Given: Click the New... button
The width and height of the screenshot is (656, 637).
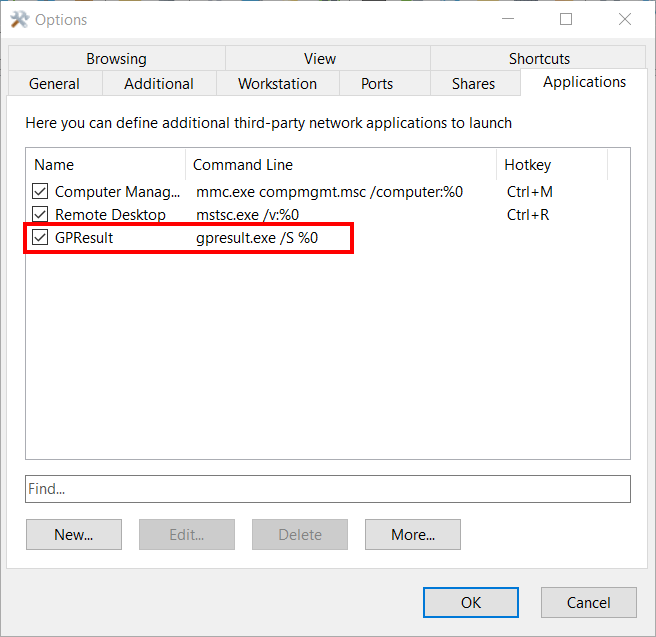Looking at the screenshot, I should pyautogui.click(x=74, y=535).
